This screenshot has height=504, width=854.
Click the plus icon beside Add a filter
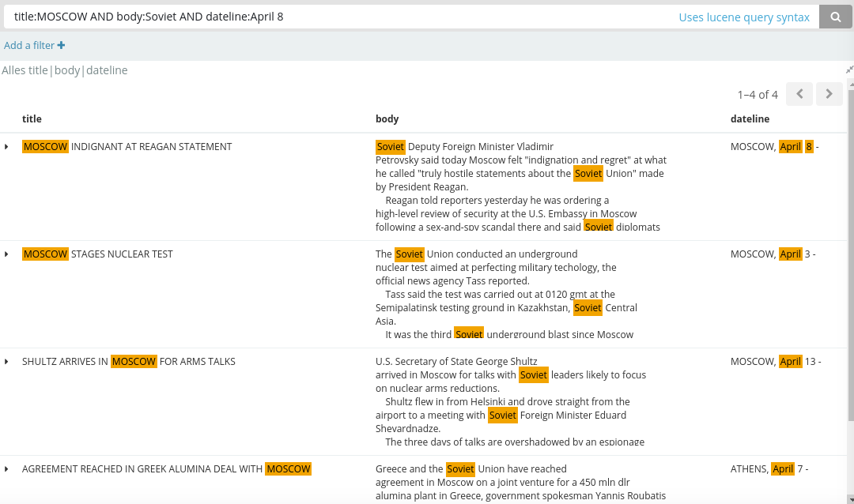point(61,45)
